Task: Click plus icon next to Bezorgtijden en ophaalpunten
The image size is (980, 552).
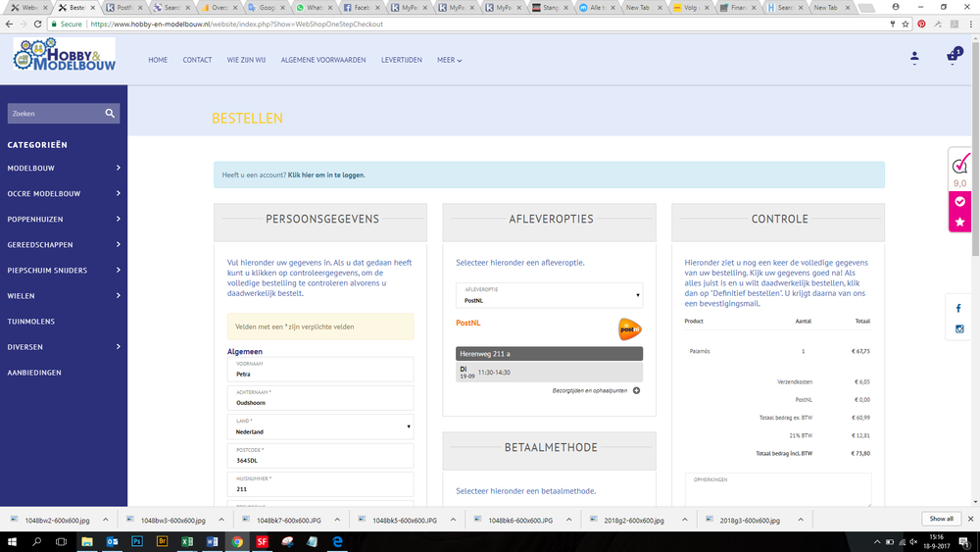Action: tap(636, 390)
